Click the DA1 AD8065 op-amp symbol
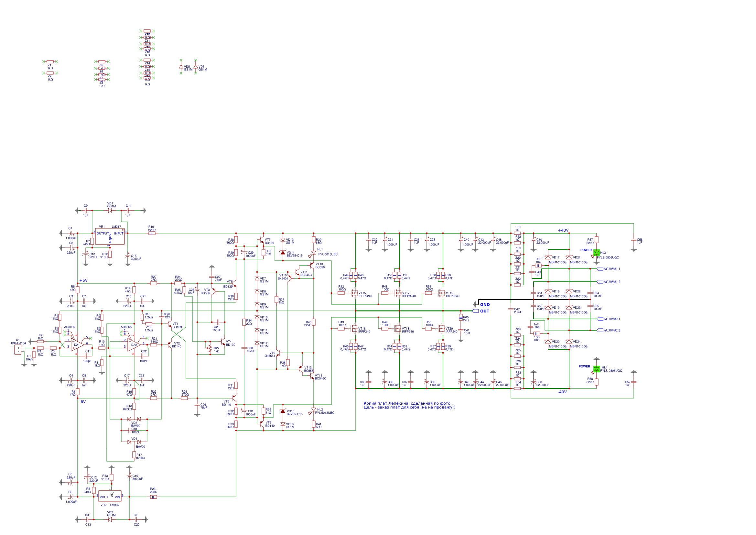Image resolution: width=756 pixels, height=535 pixels. point(77,345)
